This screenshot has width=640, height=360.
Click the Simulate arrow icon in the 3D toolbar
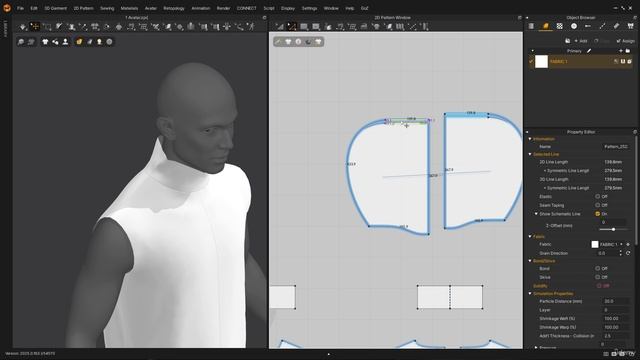click(x=23, y=27)
